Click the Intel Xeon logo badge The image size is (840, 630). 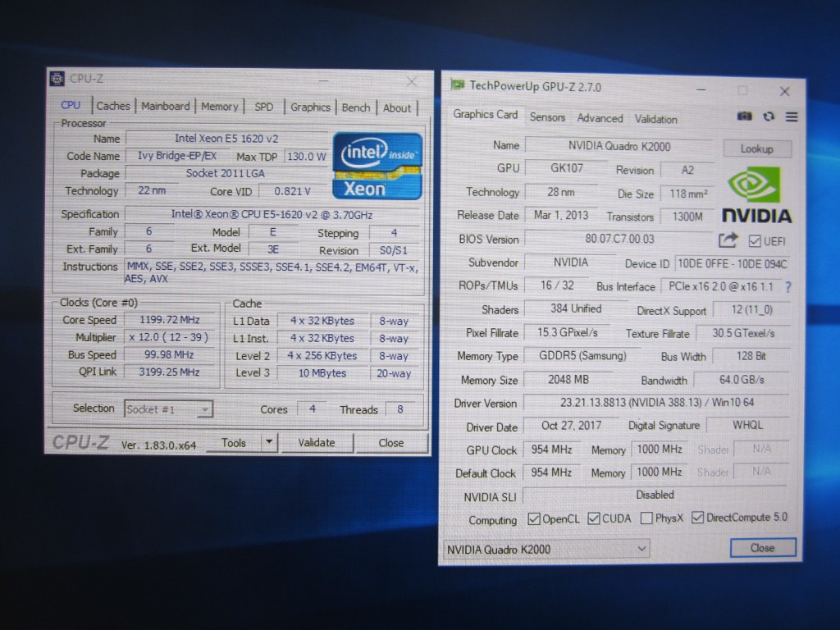click(x=377, y=166)
